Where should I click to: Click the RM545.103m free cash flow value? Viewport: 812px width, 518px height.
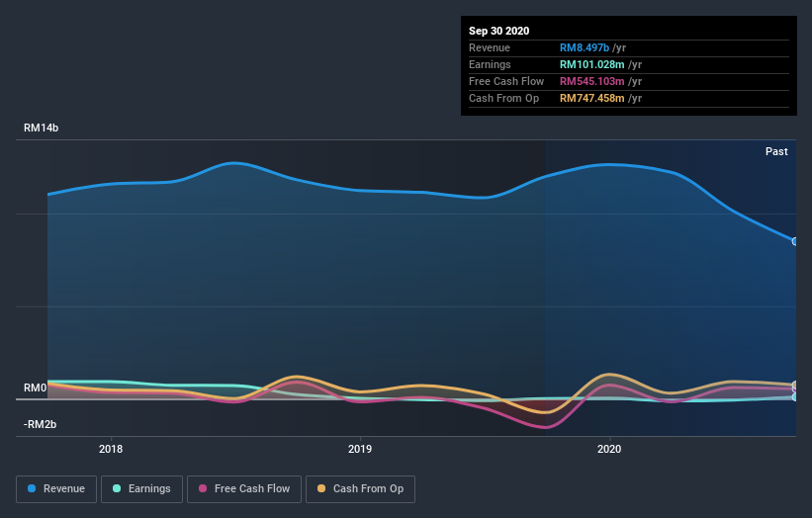pyautogui.click(x=591, y=81)
